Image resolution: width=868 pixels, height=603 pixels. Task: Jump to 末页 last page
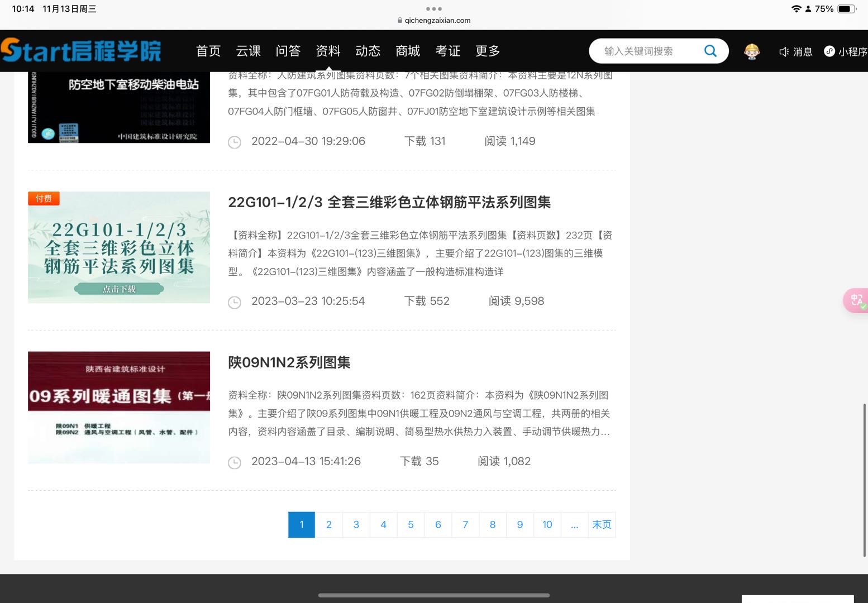pos(602,524)
